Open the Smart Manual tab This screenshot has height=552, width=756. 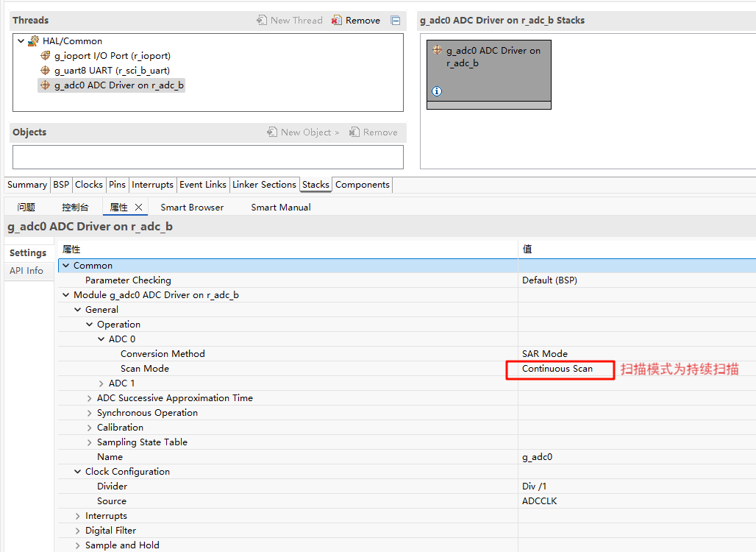(x=280, y=208)
